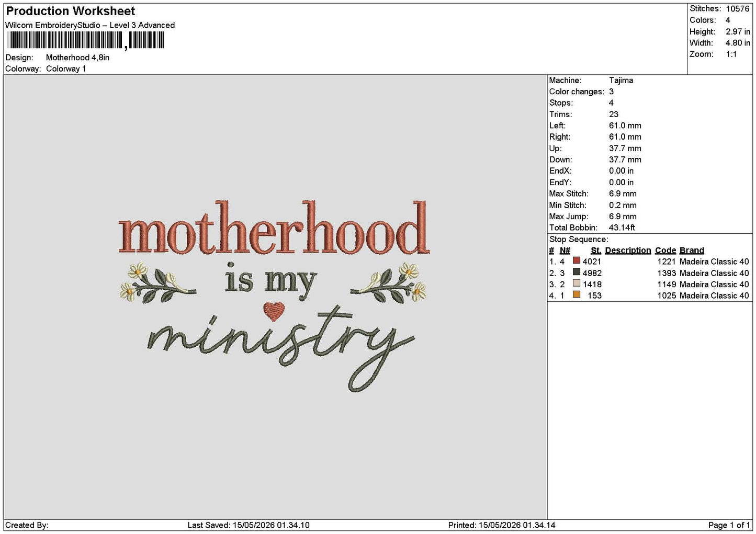Click the embroidered word 'motherhood' in the preview
This screenshot has width=756, height=534.
point(274,229)
